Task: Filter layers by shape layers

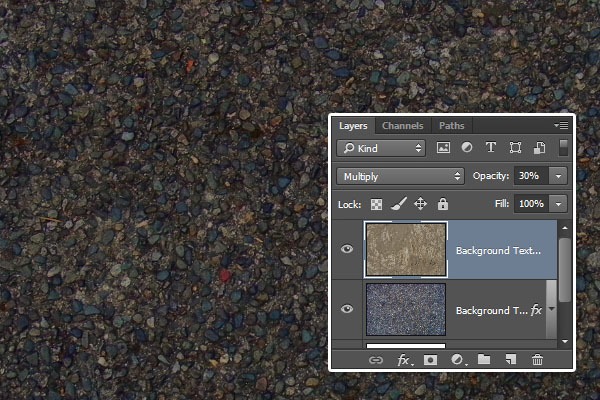Action: pos(515,148)
